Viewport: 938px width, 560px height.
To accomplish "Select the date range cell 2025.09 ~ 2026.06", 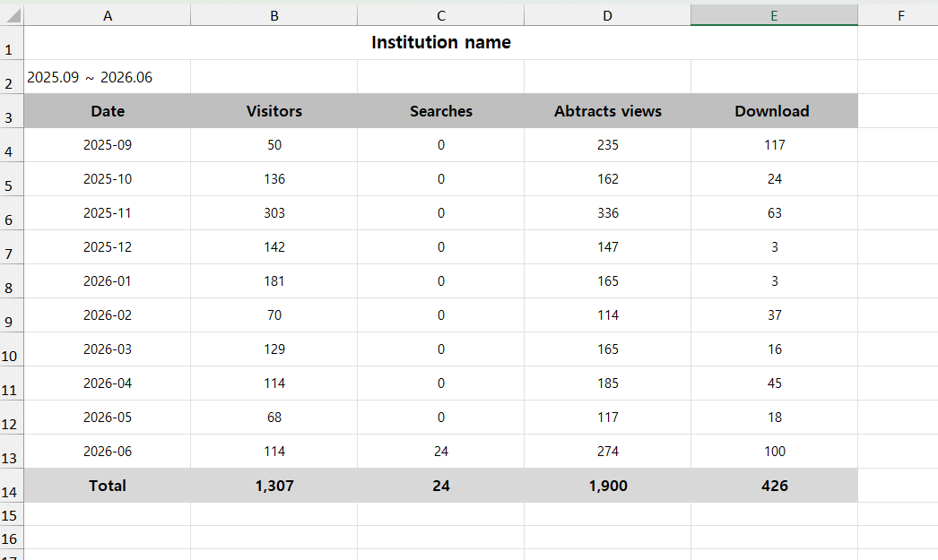I will (x=108, y=77).
